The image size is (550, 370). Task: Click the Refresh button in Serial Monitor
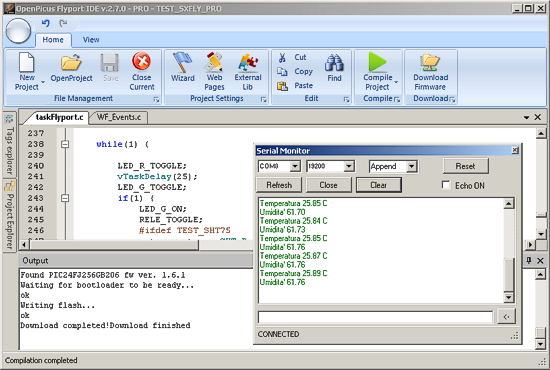click(x=279, y=185)
